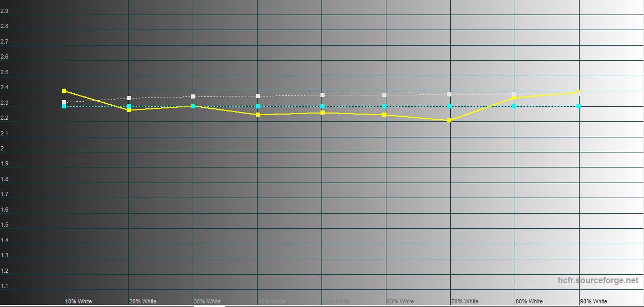The height and width of the screenshot is (307, 644).
Task: Select the cyan marker at 70% White
Action: 449,106
